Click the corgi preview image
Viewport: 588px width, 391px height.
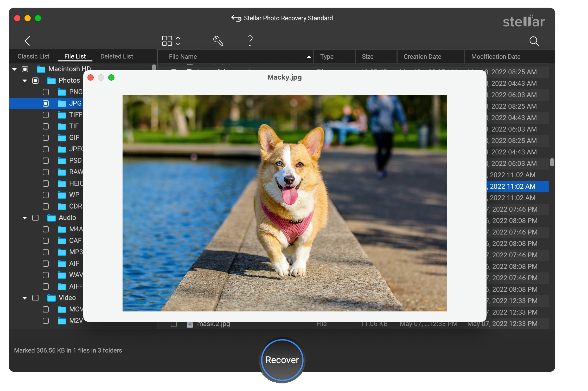pos(285,203)
